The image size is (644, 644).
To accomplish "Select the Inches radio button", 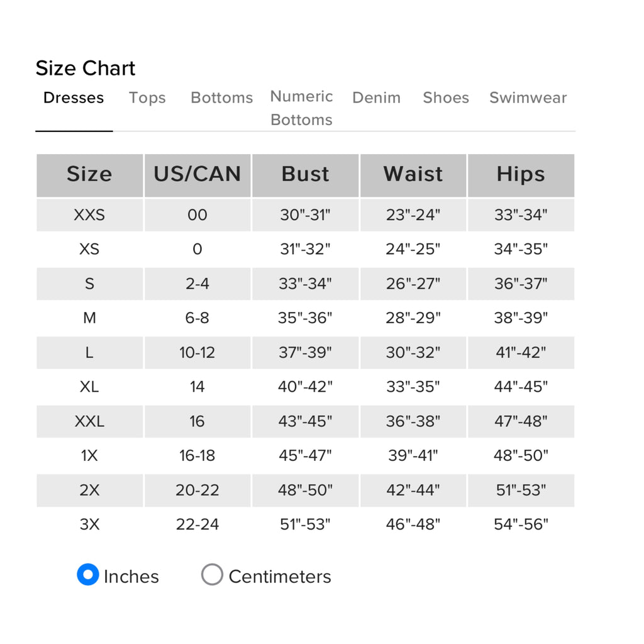I will [88, 574].
